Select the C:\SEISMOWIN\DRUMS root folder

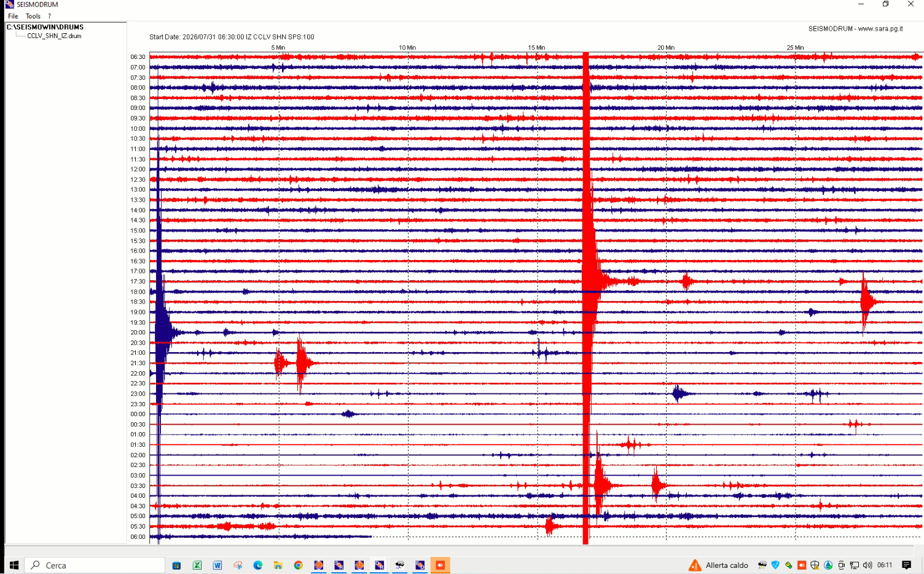pyautogui.click(x=45, y=27)
